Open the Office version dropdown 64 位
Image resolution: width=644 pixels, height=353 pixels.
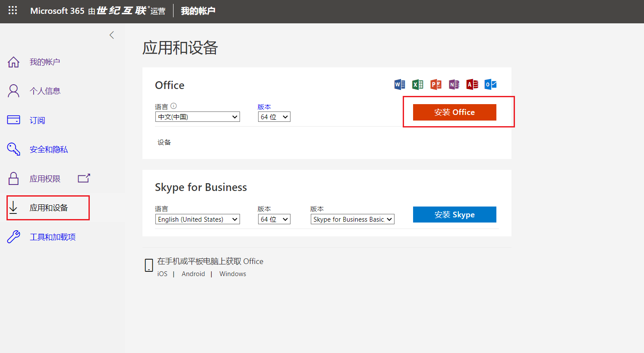(x=274, y=117)
